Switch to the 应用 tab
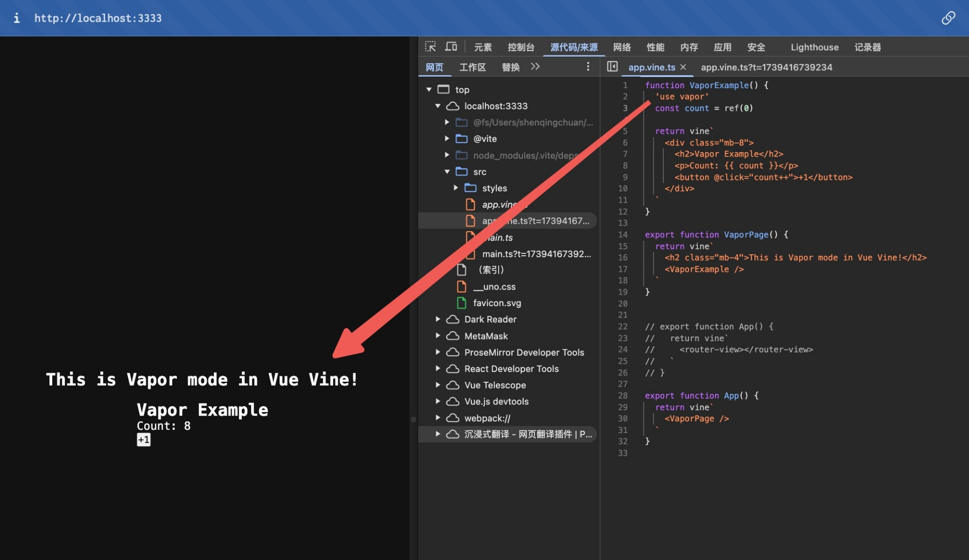 pyautogui.click(x=722, y=47)
